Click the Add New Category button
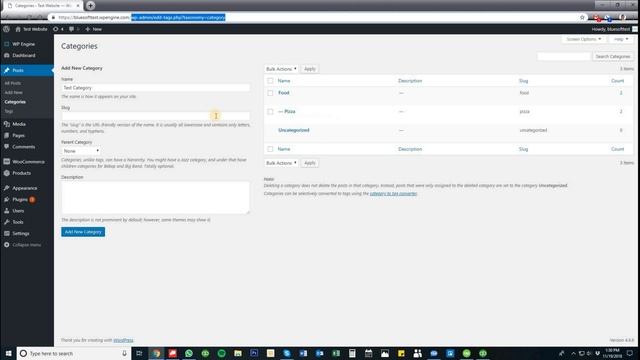Image resolution: width=640 pixels, height=360 pixels. pyautogui.click(x=83, y=232)
